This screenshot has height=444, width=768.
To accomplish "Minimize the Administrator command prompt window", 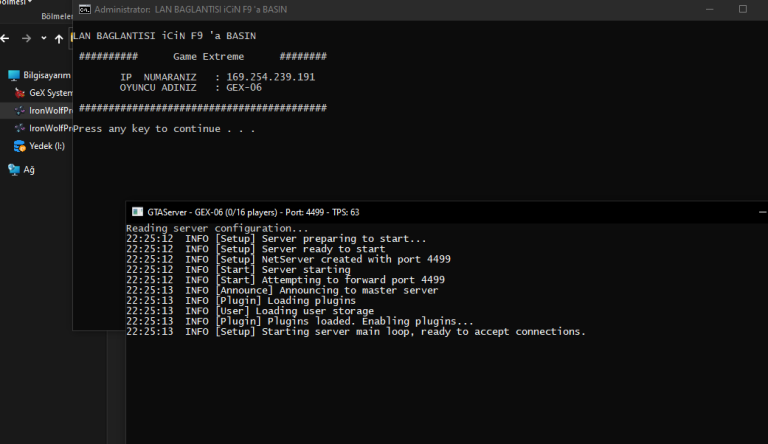I will pyautogui.click(x=696, y=9).
